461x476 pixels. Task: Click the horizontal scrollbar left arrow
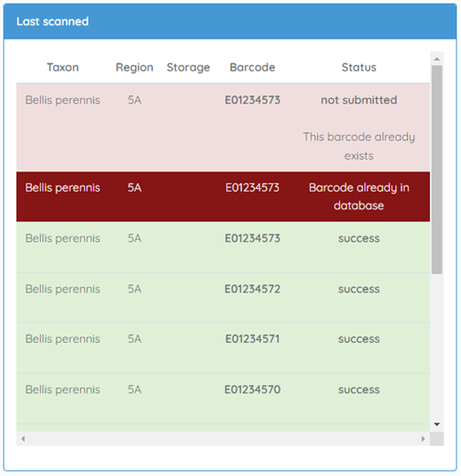23,438
